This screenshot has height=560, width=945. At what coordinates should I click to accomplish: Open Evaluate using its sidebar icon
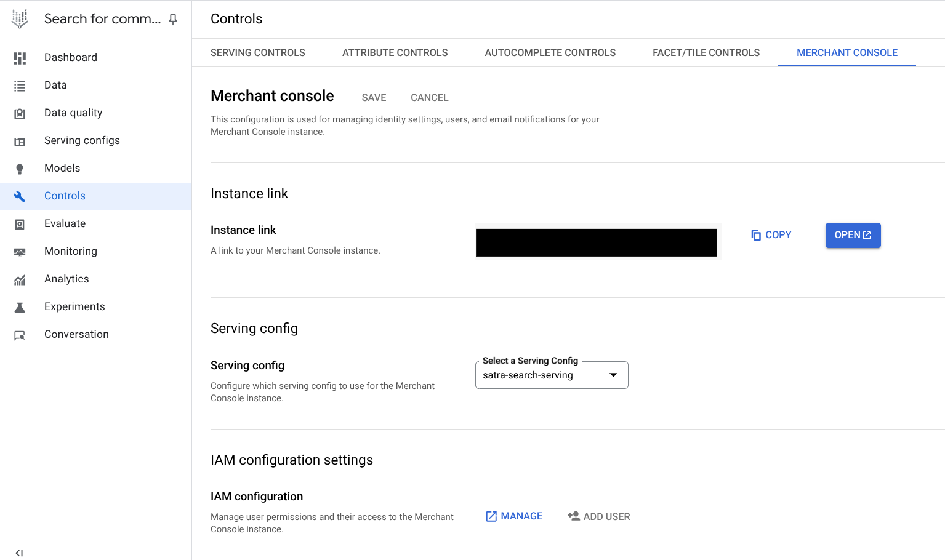[x=19, y=223]
